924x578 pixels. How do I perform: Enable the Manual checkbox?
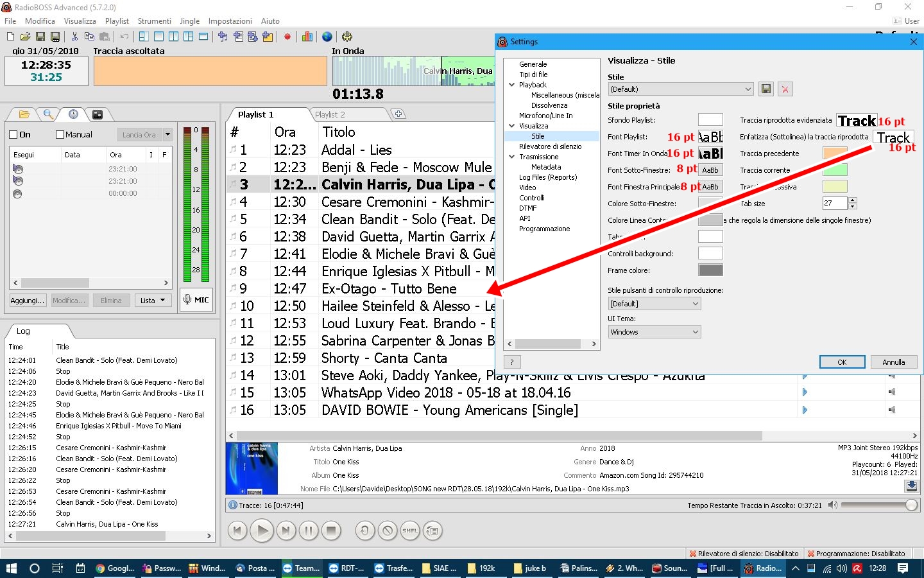coord(60,135)
